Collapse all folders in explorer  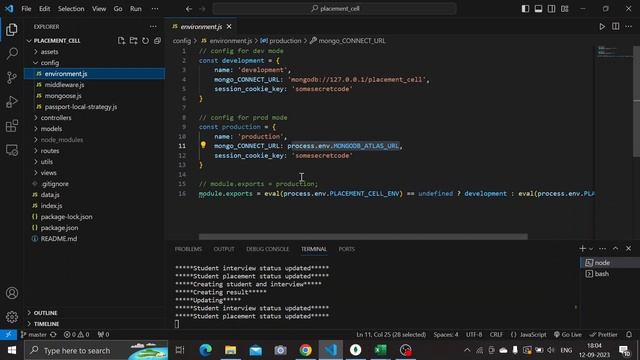[157, 40]
